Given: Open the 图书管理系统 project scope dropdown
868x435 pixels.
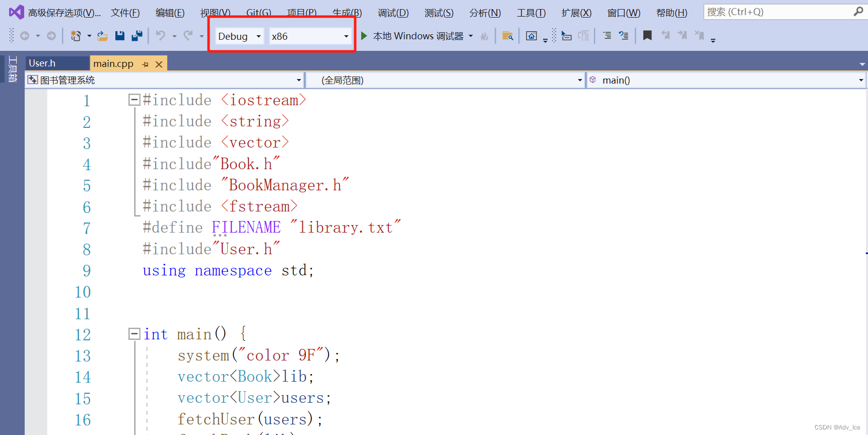Looking at the screenshot, I should click(x=164, y=80).
